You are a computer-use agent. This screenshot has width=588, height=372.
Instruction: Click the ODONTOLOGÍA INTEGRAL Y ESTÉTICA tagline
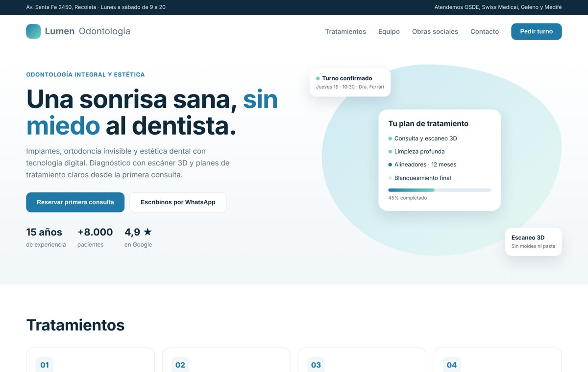85,75
